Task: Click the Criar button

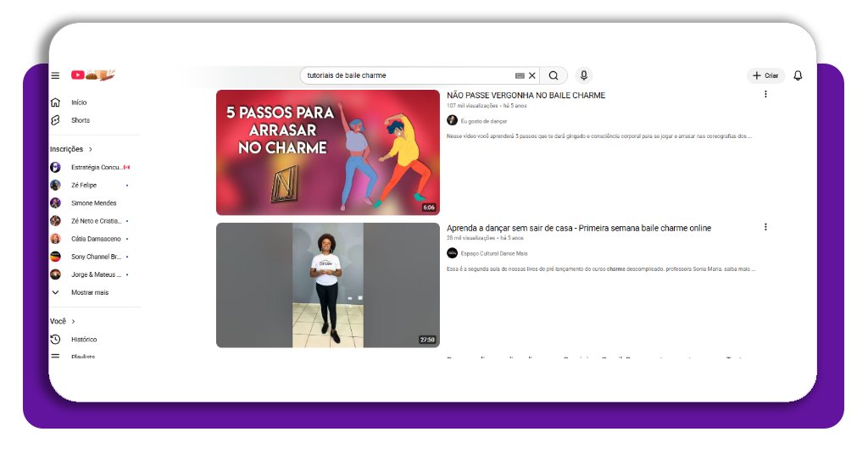Action: click(765, 75)
